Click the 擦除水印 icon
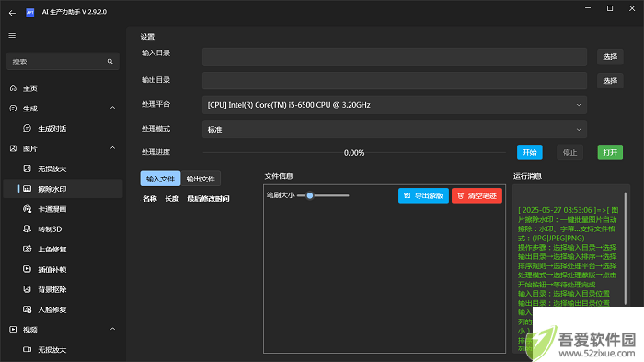Viewport: 644px width, 362px height. (27, 189)
